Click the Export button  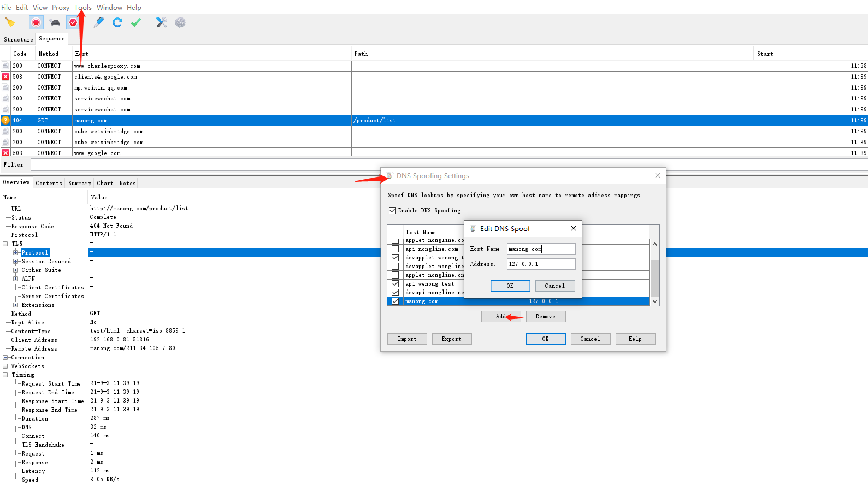point(452,339)
